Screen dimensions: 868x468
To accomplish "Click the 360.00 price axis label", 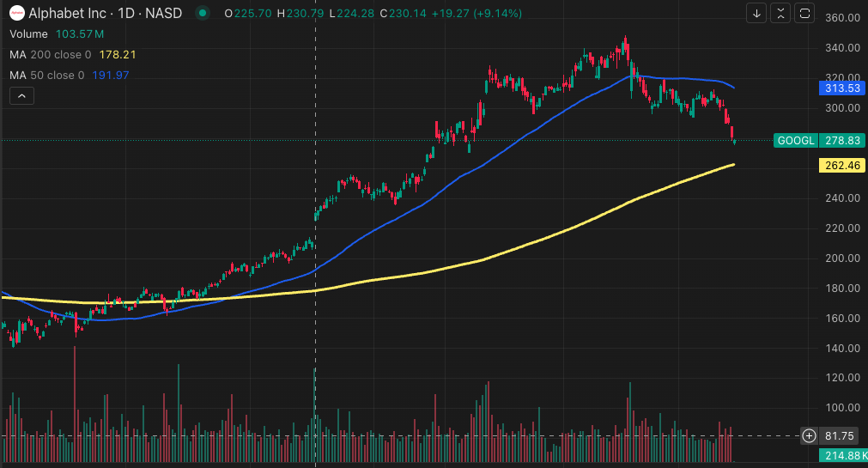I will pyautogui.click(x=842, y=18).
